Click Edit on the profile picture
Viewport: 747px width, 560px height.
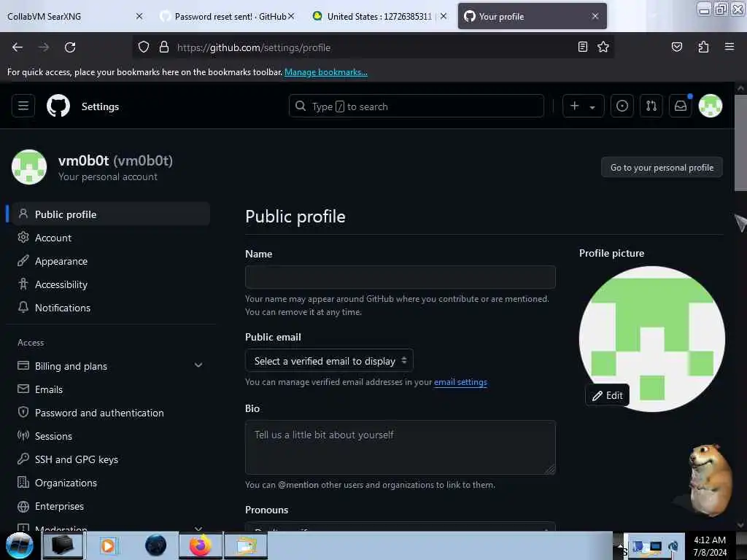[x=607, y=395]
